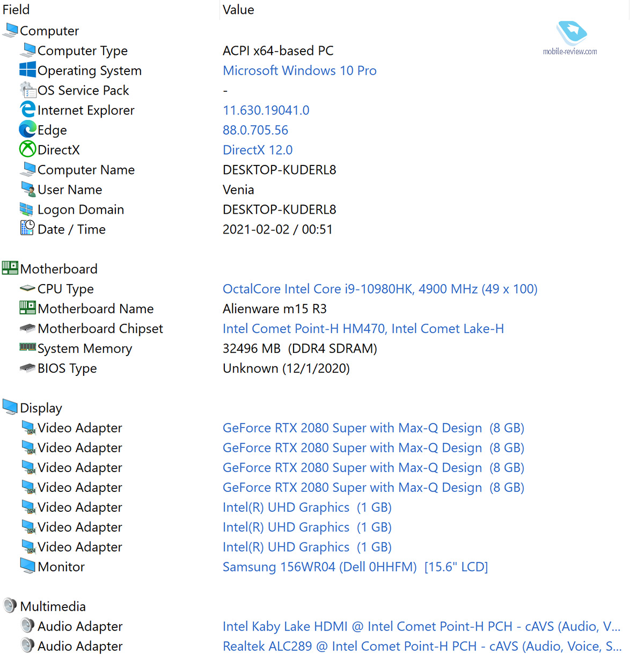Click the Field column header
This screenshot has height=667, width=644.
[16, 10]
